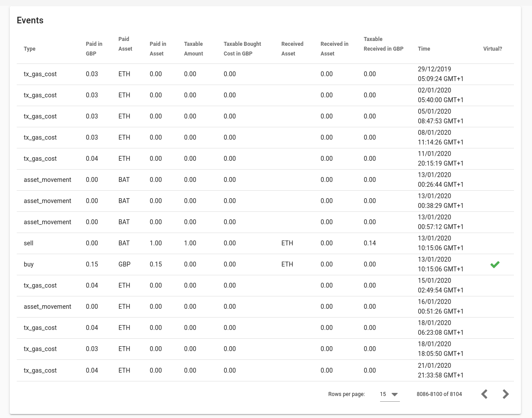Sort by the Type column header
This screenshot has height=418, width=532.
[30, 49]
